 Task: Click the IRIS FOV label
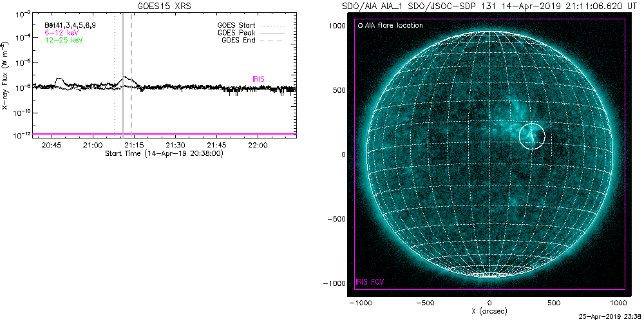coord(371,282)
